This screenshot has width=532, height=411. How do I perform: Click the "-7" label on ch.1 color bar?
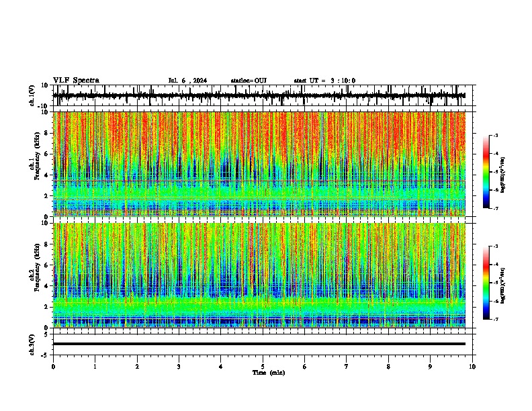click(496, 208)
